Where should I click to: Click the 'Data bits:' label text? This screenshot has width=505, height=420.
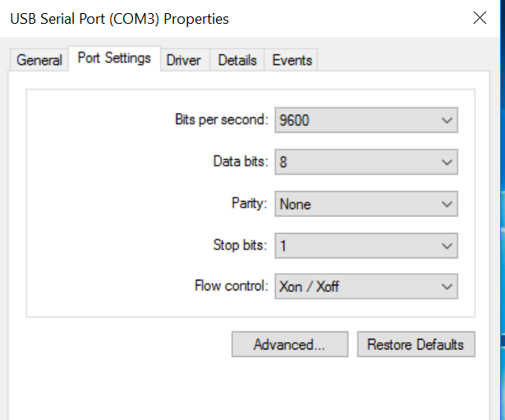pos(240,162)
